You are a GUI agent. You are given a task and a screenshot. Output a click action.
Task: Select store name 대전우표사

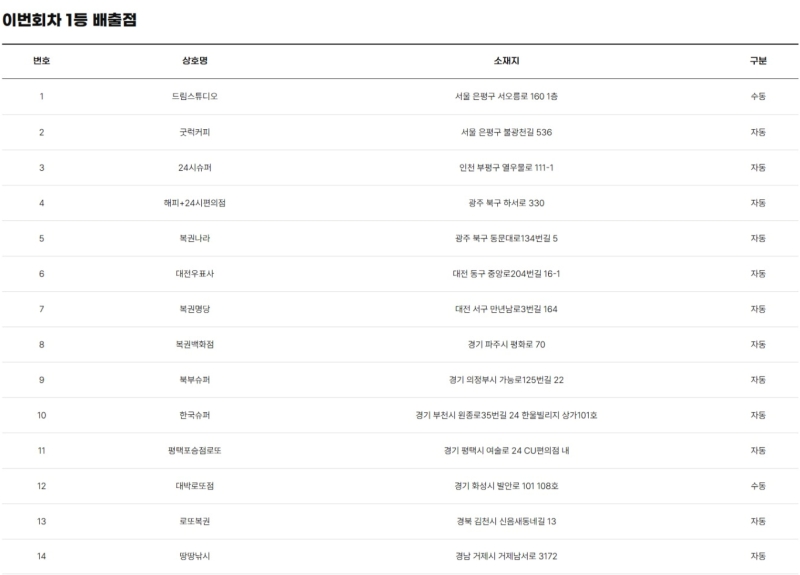tap(195, 273)
